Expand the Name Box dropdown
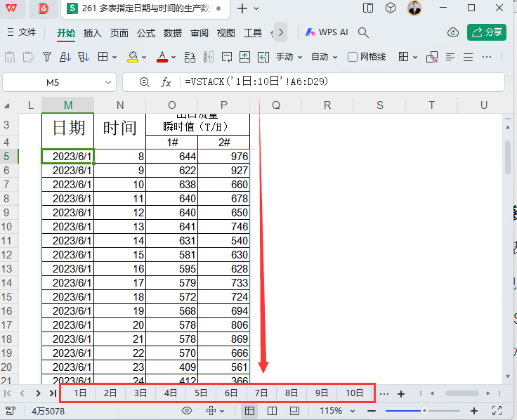 tap(107, 82)
